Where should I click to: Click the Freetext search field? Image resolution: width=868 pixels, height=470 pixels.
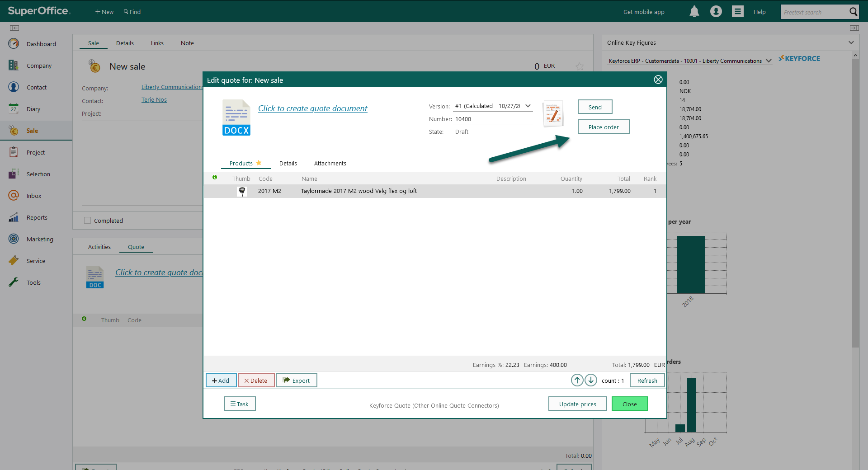click(814, 12)
